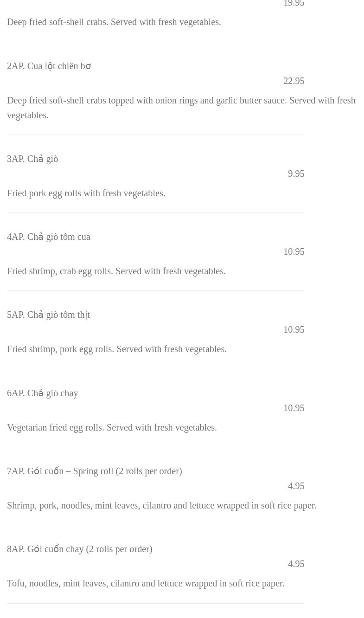
Task: Click the 22.95 price
Action: coord(294,81)
